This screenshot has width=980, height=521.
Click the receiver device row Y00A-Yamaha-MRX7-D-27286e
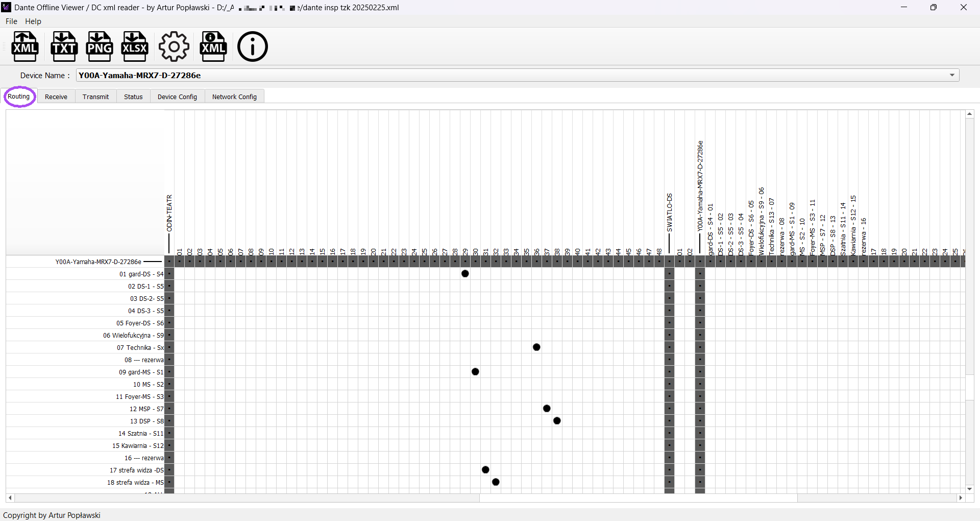coord(99,262)
